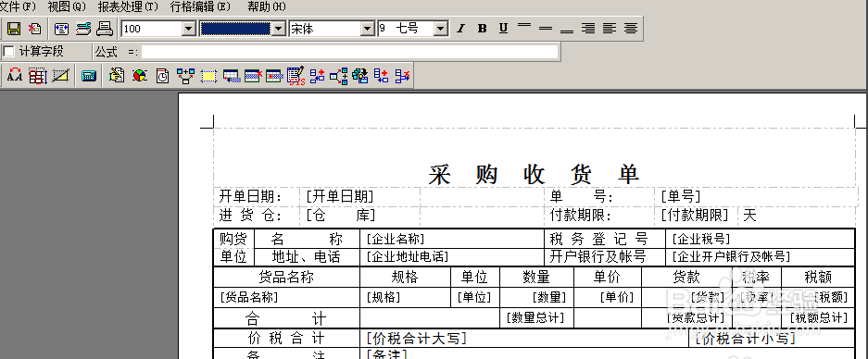Click the dark blue color swatch
The image size is (868, 359).
point(236,29)
